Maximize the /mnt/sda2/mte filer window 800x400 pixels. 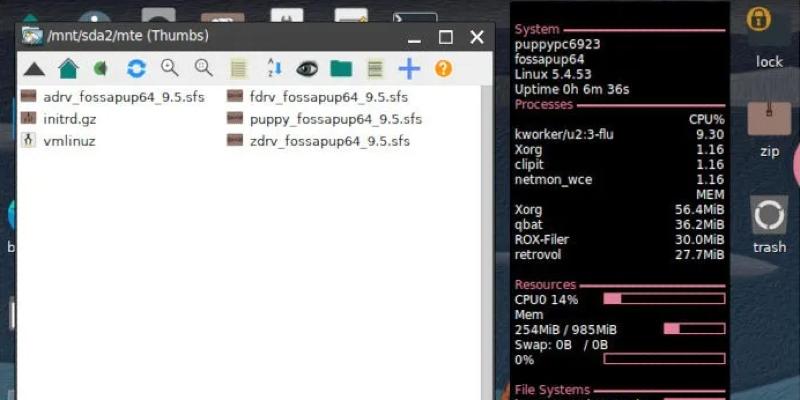pos(446,37)
